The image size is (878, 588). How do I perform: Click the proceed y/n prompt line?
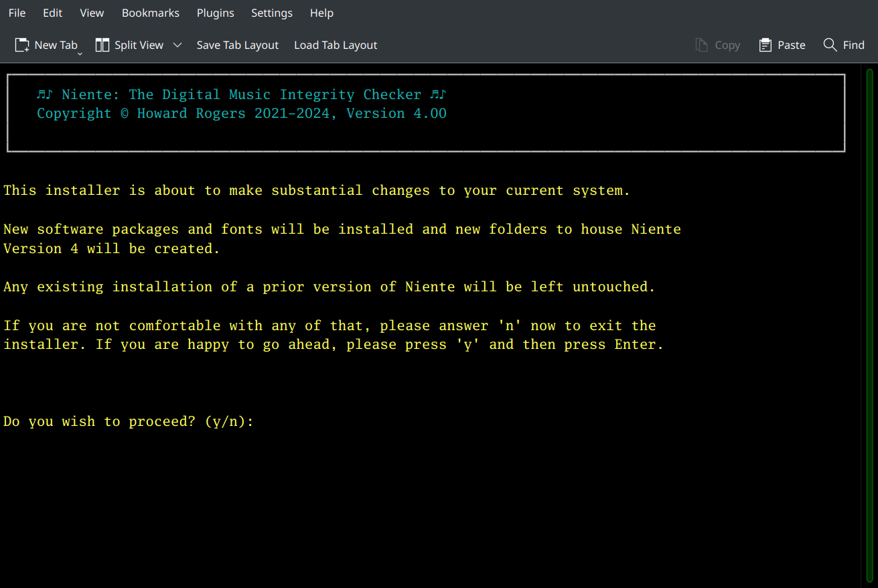coord(127,421)
